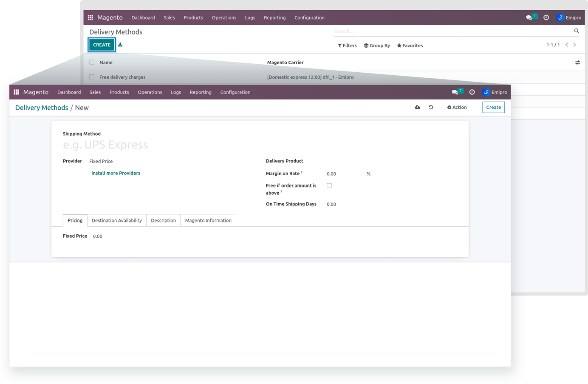Expand the Filters dropdown
The image size is (588, 384).
[347, 46]
